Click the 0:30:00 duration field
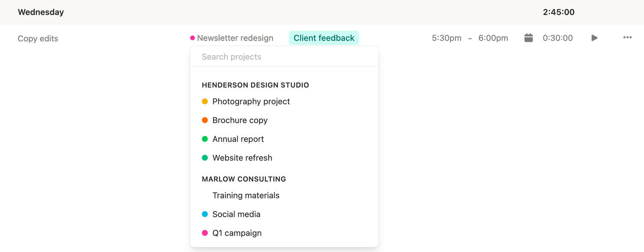The image size is (644, 252). (x=557, y=38)
